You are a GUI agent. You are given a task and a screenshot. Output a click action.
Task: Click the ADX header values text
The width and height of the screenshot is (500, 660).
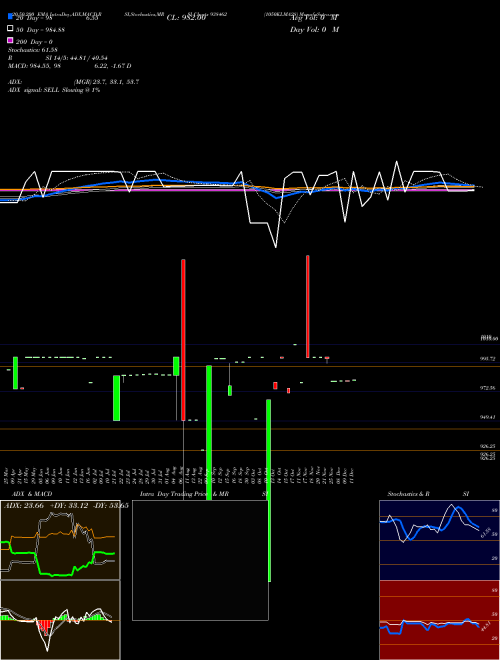pos(66,506)
